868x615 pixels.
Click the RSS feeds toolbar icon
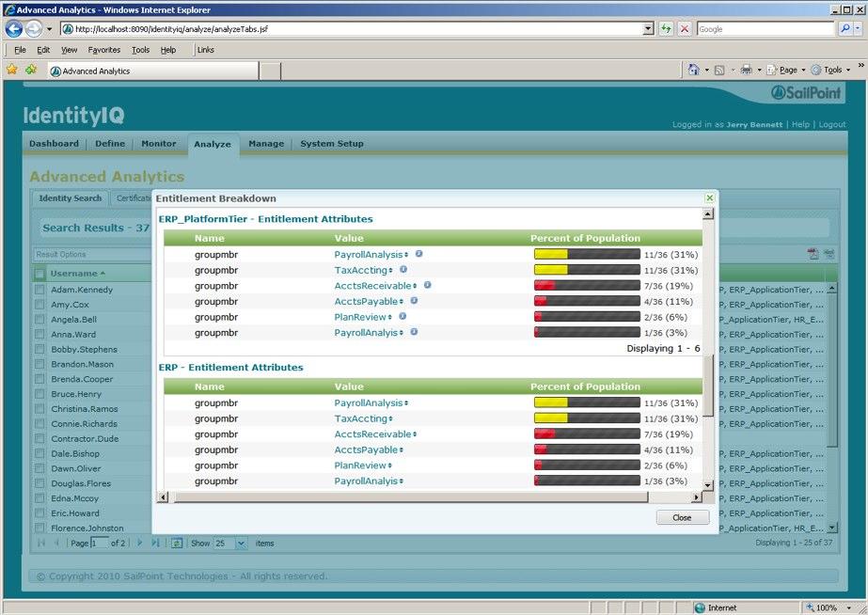[x=719, y=71]
